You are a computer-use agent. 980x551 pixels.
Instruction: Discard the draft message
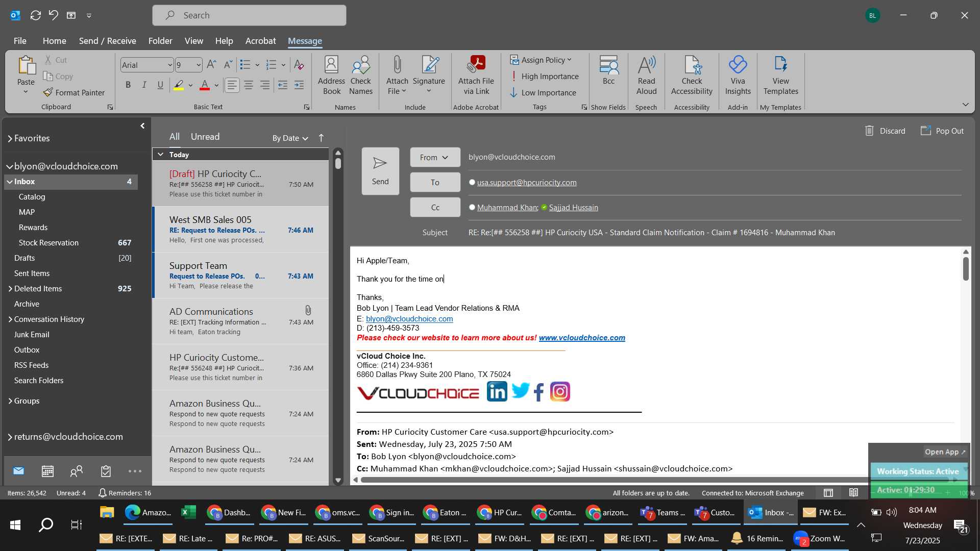tap(885, 131)
